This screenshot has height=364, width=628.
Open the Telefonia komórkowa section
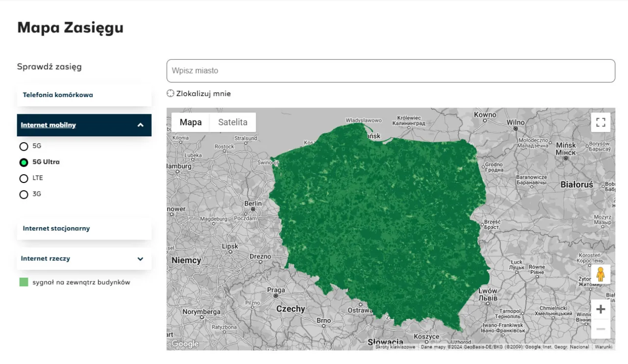[58, 95]
